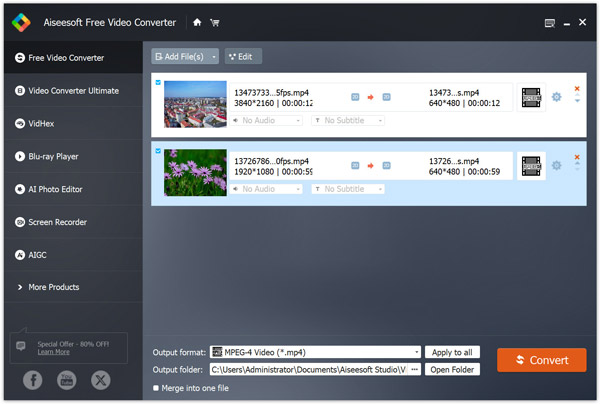Start conversion with Convert button

point(541,360)
